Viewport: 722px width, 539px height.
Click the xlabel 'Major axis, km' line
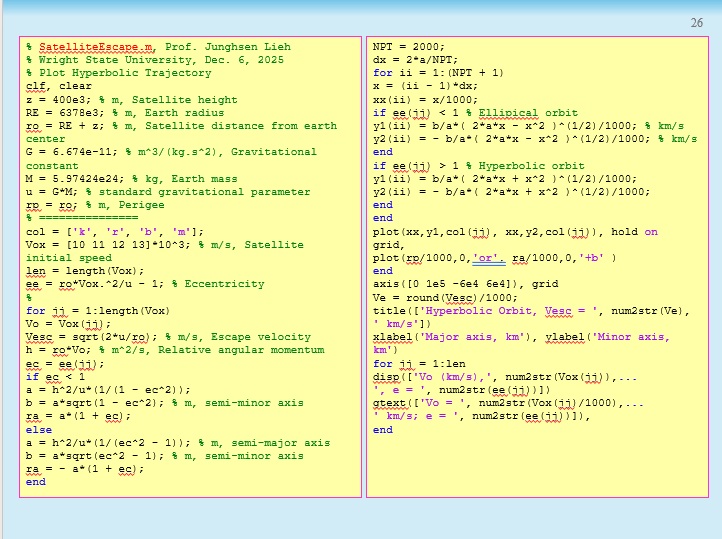point(520,337)
